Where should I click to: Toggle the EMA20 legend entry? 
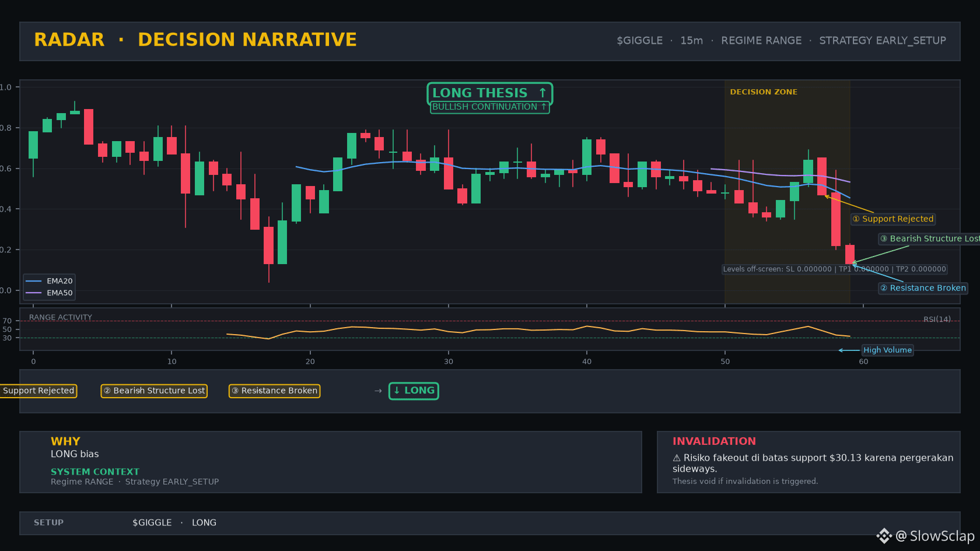[x=49, y=281]
